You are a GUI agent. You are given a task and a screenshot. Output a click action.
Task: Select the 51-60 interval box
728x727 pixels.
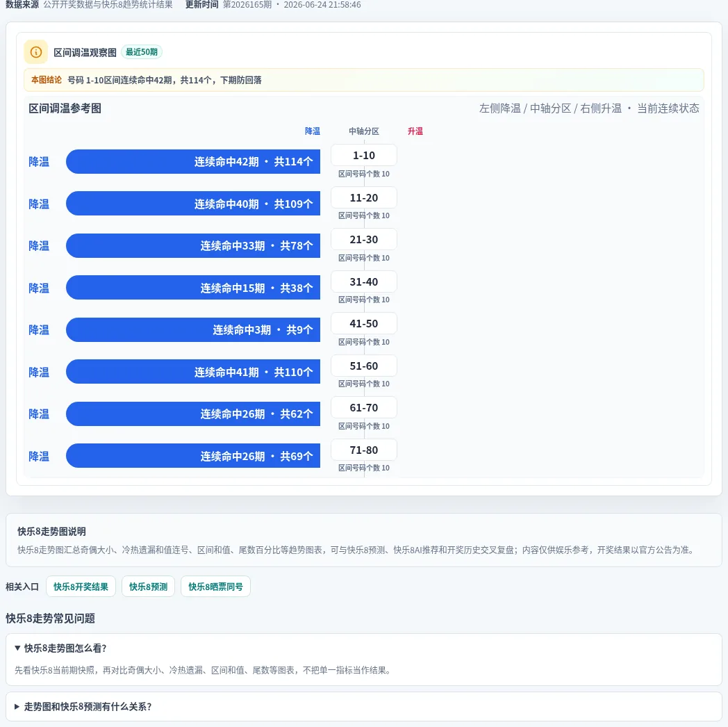click(x=364, y=366)
